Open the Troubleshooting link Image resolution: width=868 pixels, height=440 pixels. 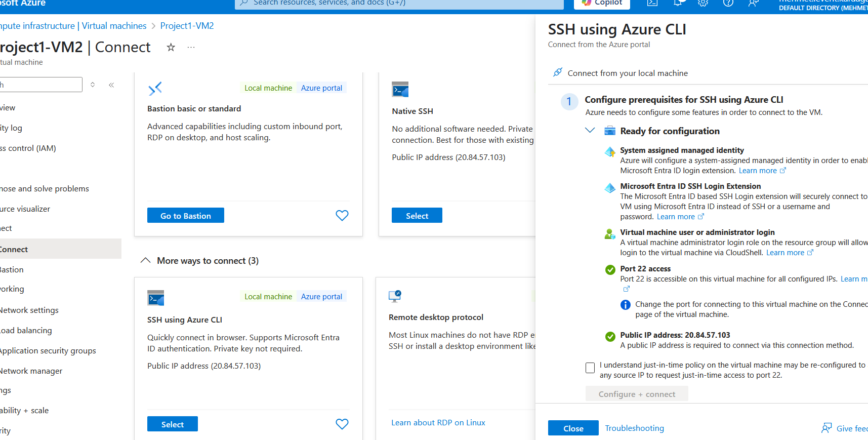pos(635,428)
